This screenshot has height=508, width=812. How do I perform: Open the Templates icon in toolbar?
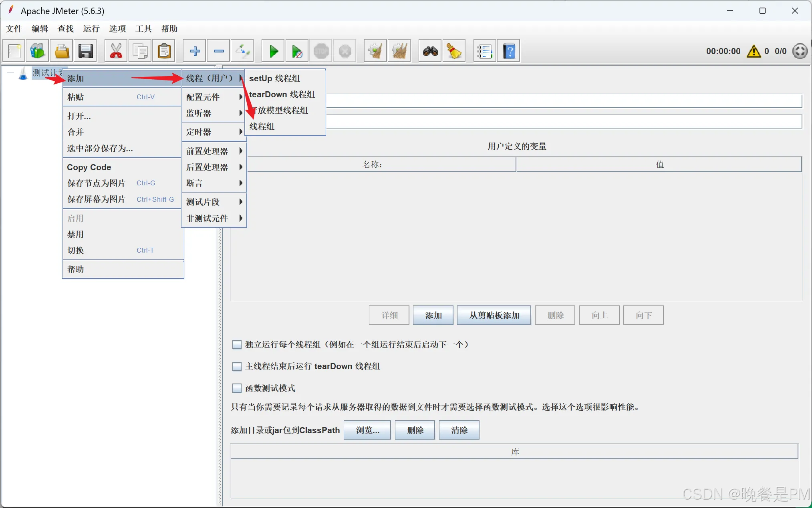coord(38,51)
